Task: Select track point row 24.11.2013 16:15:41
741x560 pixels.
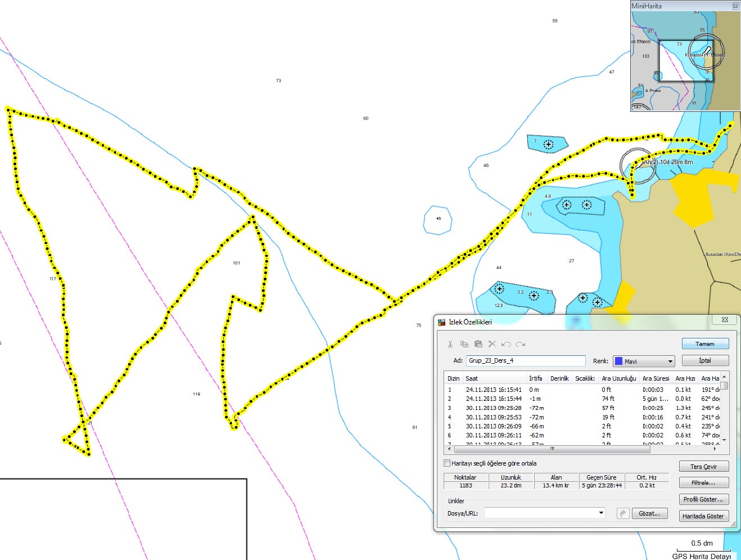Action: [582, 390]
